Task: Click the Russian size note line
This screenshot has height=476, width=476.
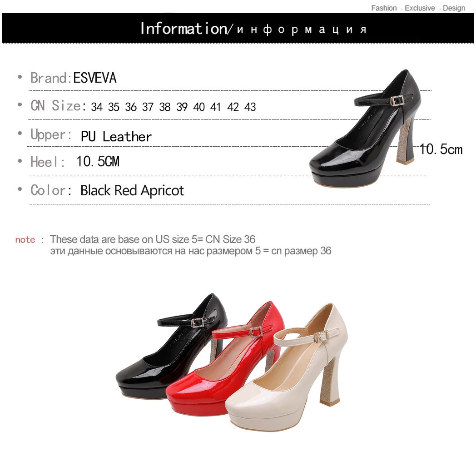Action: point(191,251)
